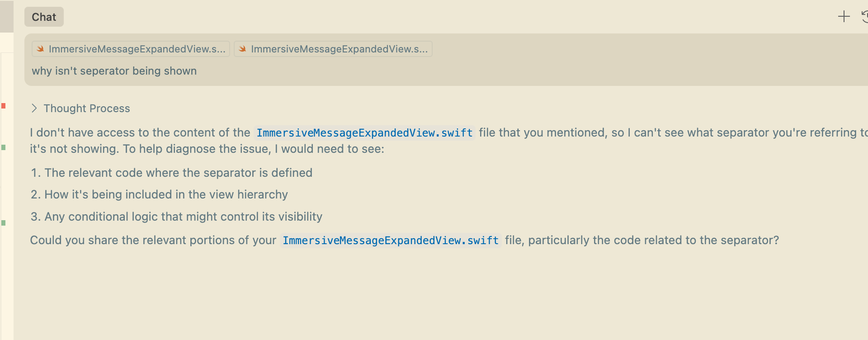868x340 pixels.
Task: Expand the Thought Process chevron
Action: 34,108
